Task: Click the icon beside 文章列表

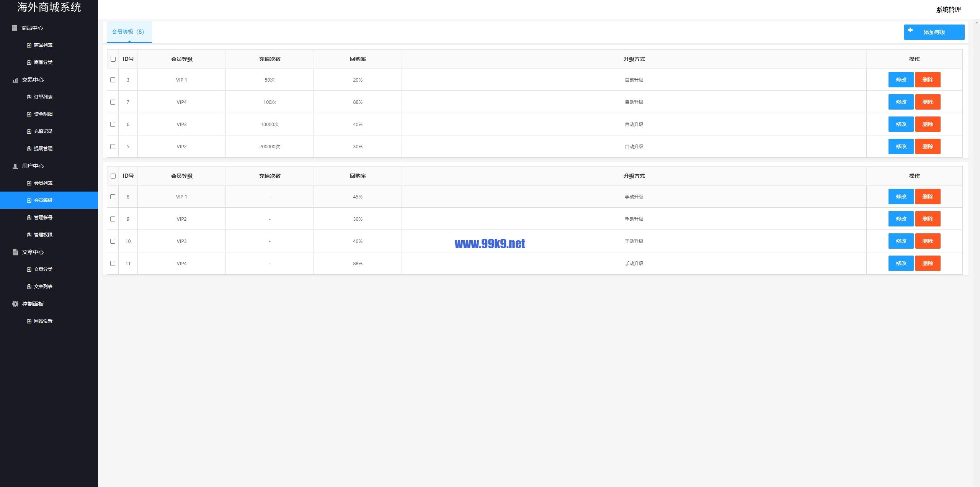Action: click(x=29, y=287)
